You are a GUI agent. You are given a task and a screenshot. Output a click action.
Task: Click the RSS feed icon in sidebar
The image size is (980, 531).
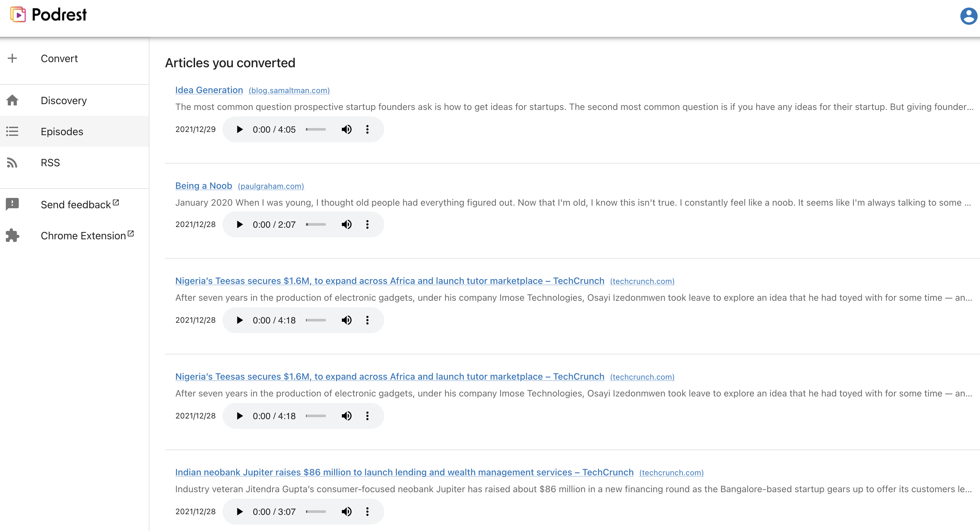12,163
